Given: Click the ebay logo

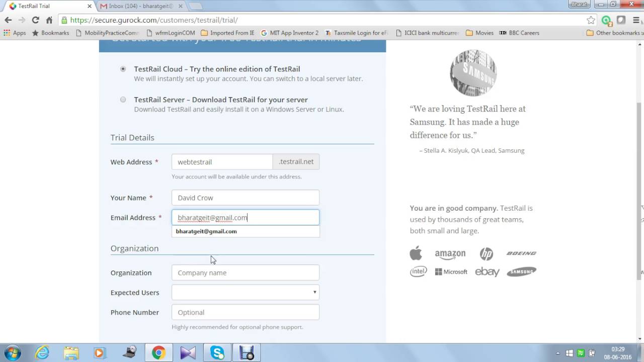Looking at the screenshot, I should point(487,271).
